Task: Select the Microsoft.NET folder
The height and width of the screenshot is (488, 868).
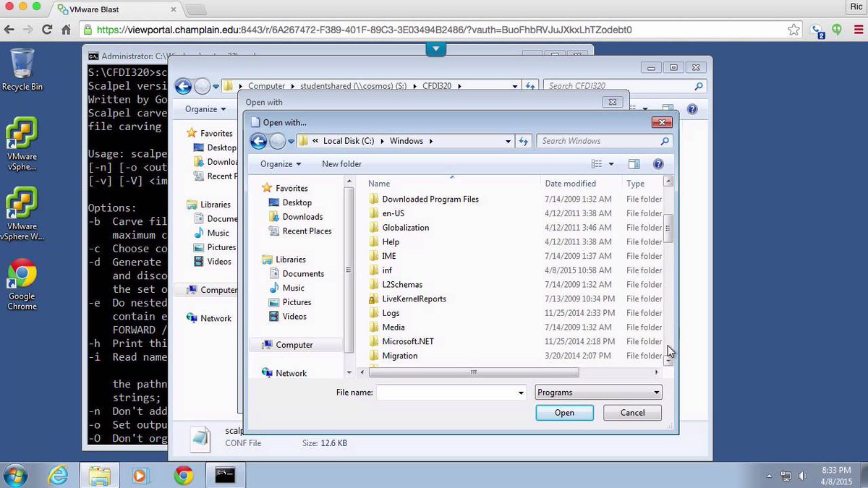Action: click(x=408, y=341)
